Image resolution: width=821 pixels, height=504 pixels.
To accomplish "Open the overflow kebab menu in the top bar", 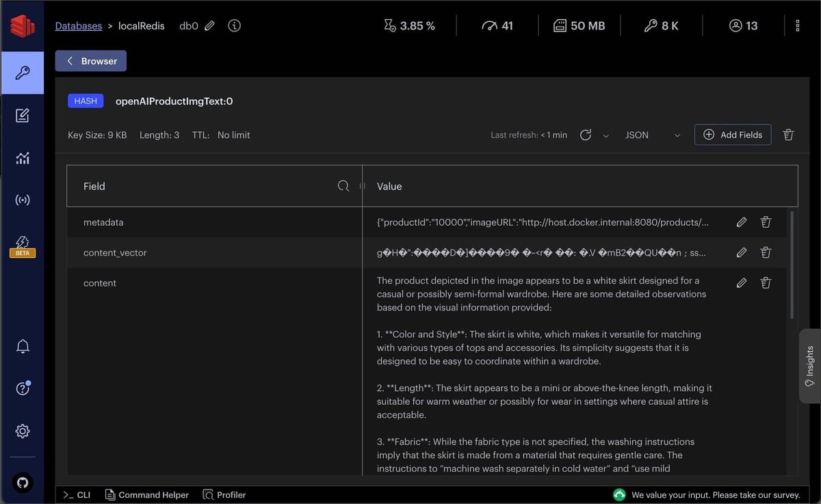I will (797, 25).
